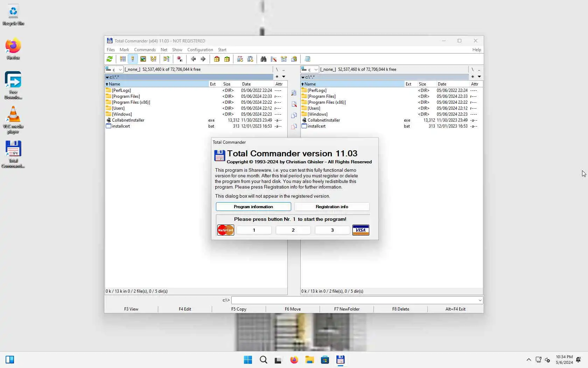Open the Show menu
Image resolution: width=588 pixels, height=368 pixels.
tap(177, 50)
